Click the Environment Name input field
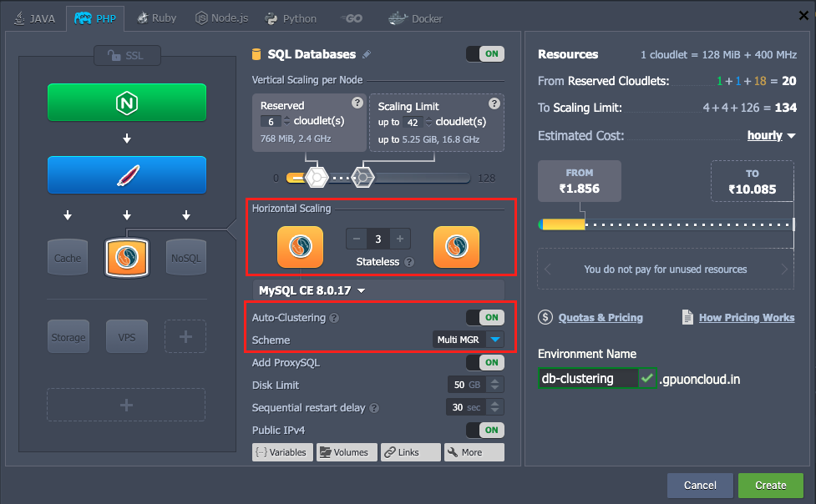This screenshot has height=504, width=816. click(x=588, y=378)
